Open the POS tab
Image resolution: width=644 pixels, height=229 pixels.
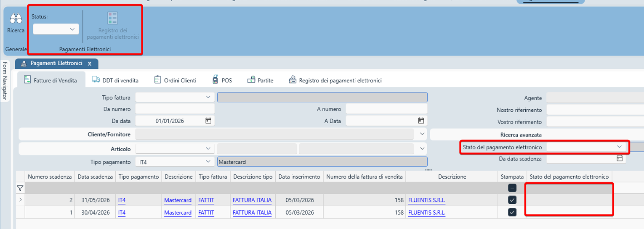click(222, 80)
